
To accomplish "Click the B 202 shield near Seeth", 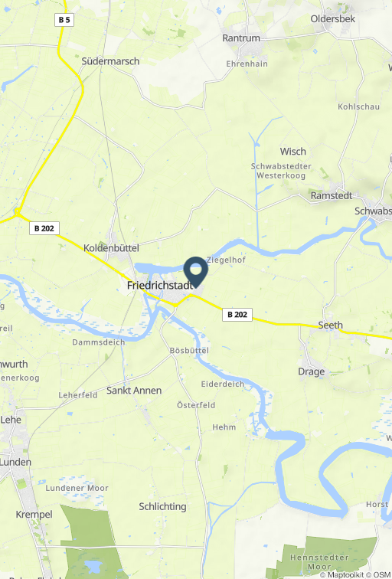I will [237, 315].
